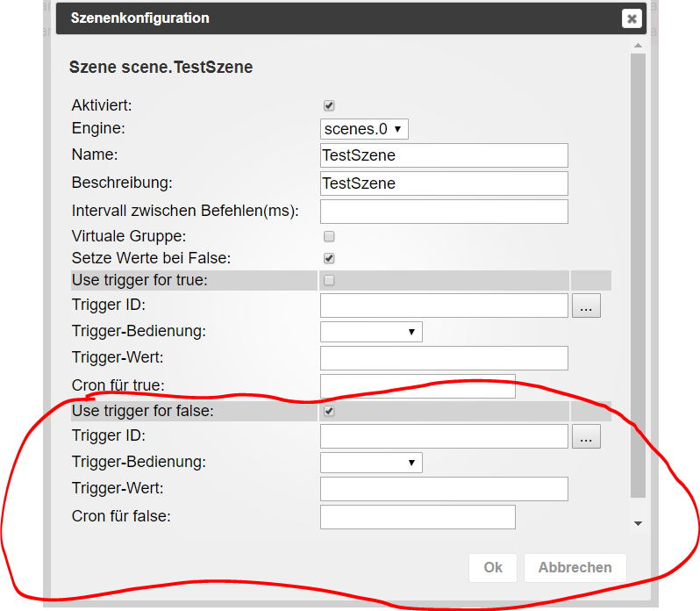The width and height of the screenshot is (700, 611).
Task: Open the object picker for the false Trigger ID
Action: [x=586, y=436]
